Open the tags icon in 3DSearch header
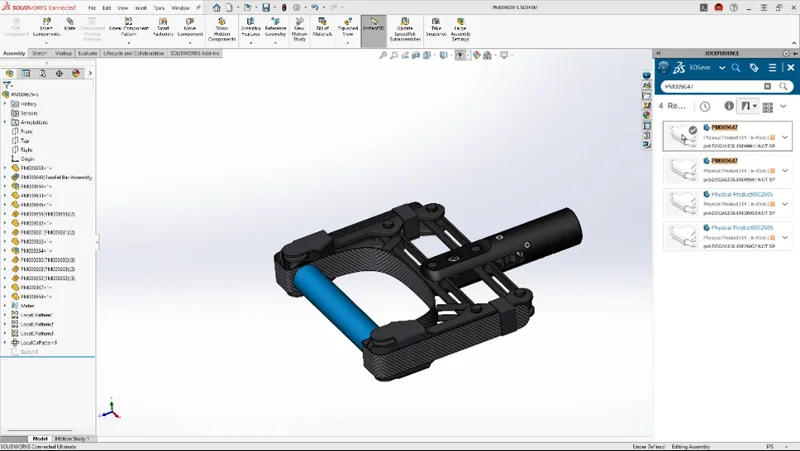800x451 pixels. (754, 68)
